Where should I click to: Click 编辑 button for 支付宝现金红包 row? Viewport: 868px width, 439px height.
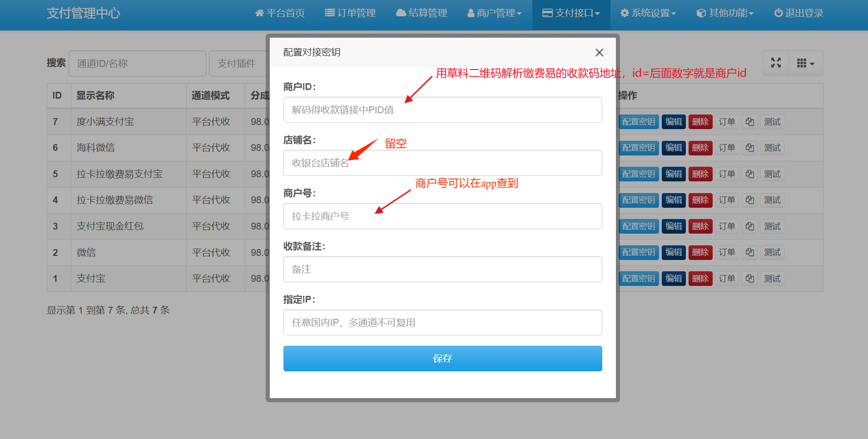pos(673,226)
